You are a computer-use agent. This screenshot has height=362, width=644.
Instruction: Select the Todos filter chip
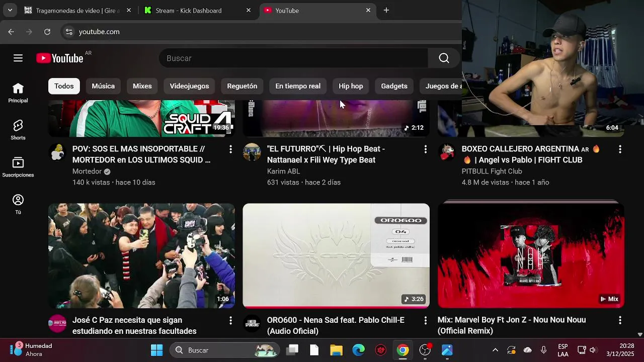point(64,86)
